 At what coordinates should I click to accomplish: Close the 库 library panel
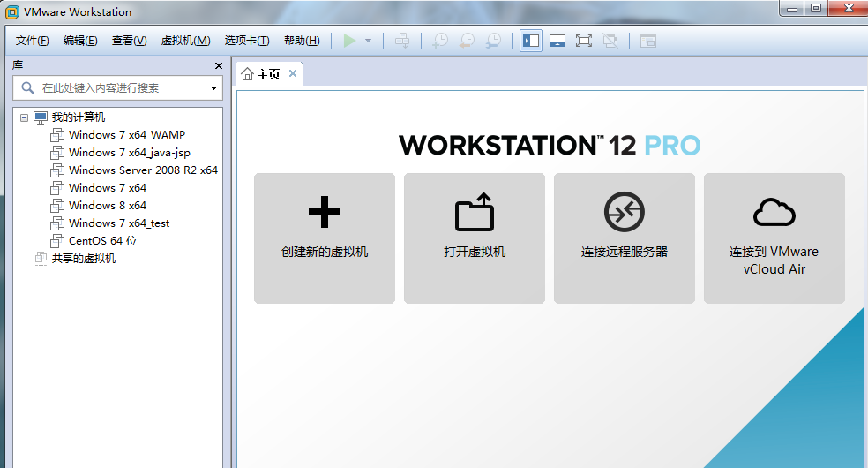[218, 66]
